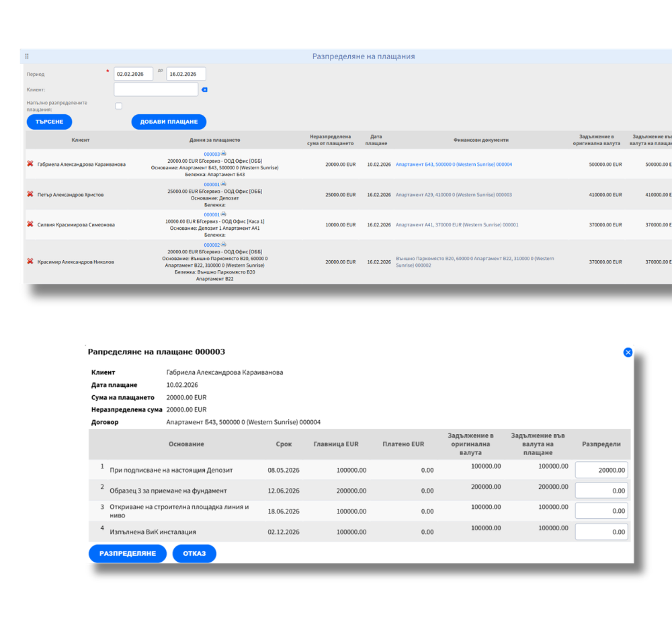The height and width of the screenshot is (621, 672).
Task: Click print icon next to payment 000002
Action: (x=224, y=245)
